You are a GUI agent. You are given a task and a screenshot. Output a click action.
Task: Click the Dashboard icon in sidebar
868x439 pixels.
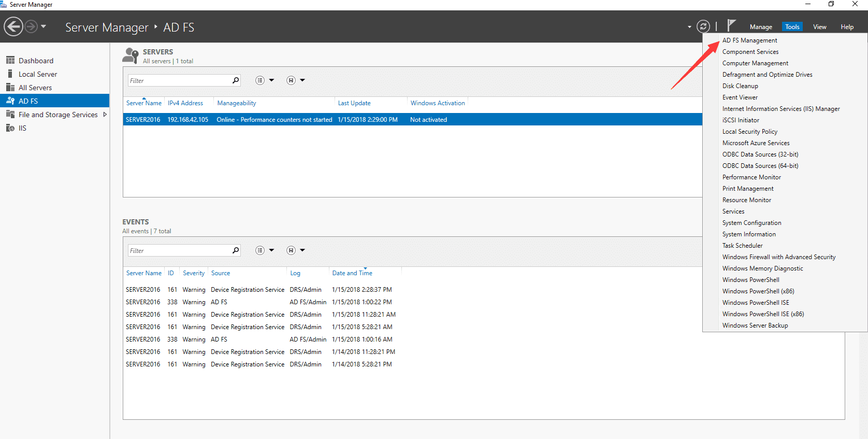tap(10, 61)
